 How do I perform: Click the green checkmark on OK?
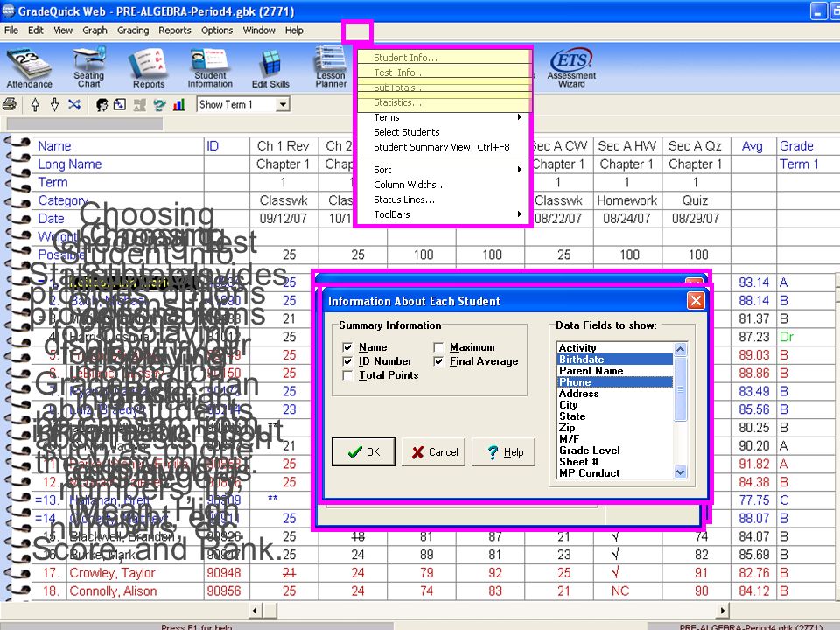click(x=354, y=452)
